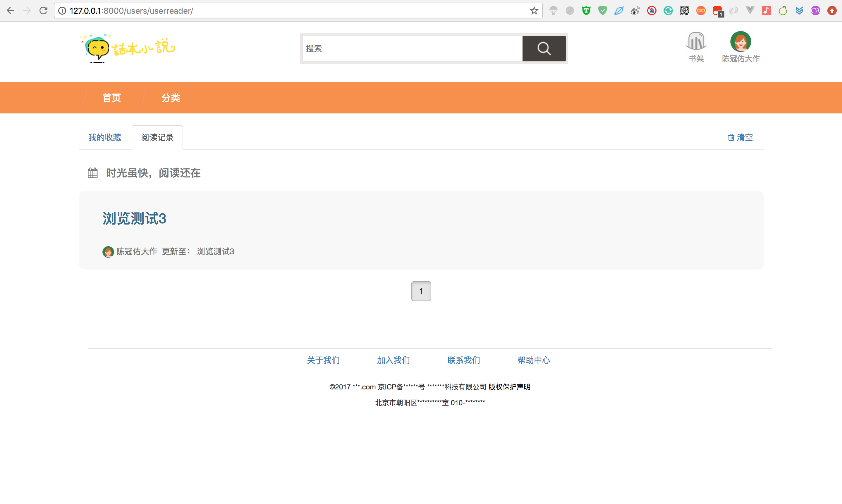
Task: Select the 阅读记录 tab
Action: [x=157, y=137]
